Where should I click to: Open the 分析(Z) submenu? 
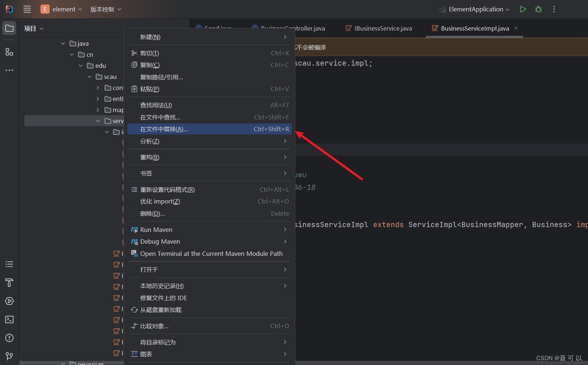[x=209, y=141]
